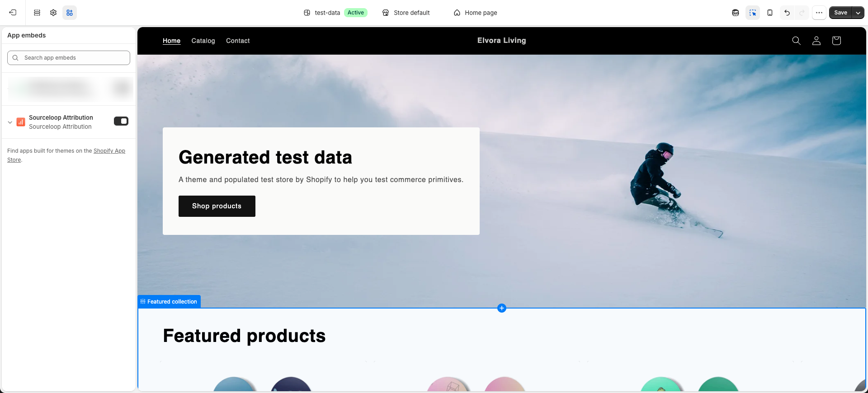Open the Sections panel icon
Viewport: 868px width, 393px height.
[x=37, y=13]
